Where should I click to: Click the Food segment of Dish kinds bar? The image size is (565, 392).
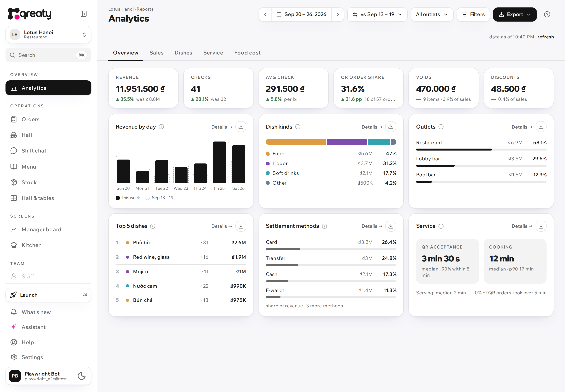coord(296,142)
